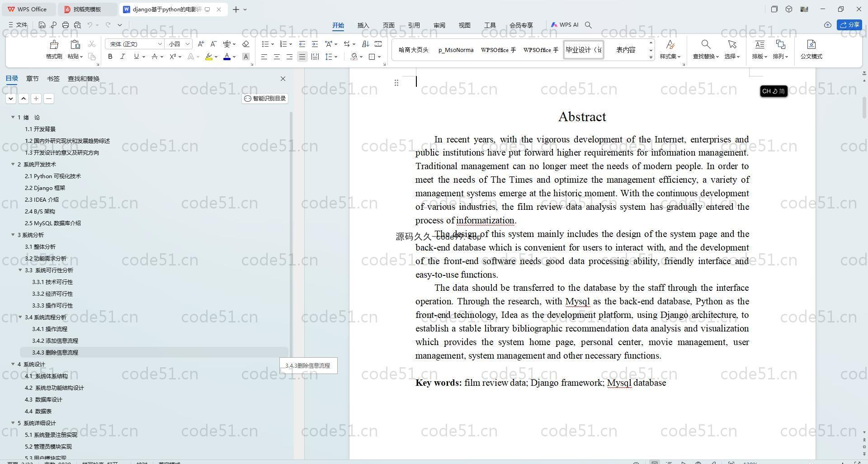Toggle Strikethrough formatting
Viewport: 868px width, 464px height.
click(155, 57)
